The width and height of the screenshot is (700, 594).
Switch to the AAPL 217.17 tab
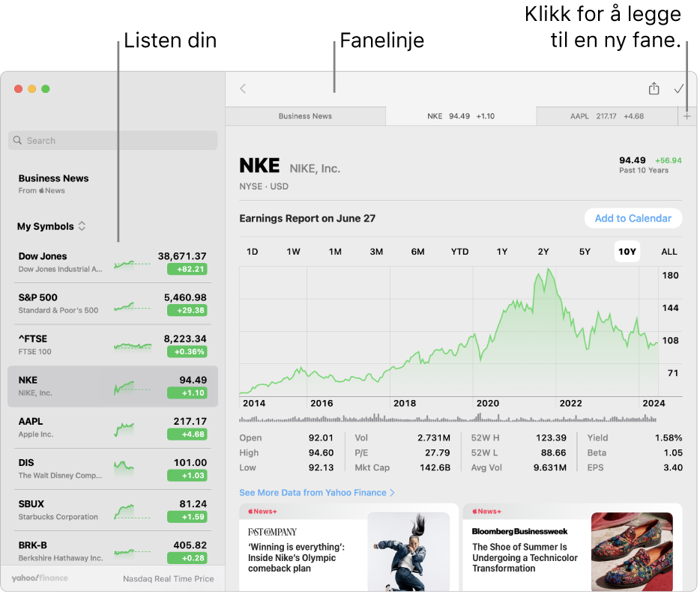[607, 116]
